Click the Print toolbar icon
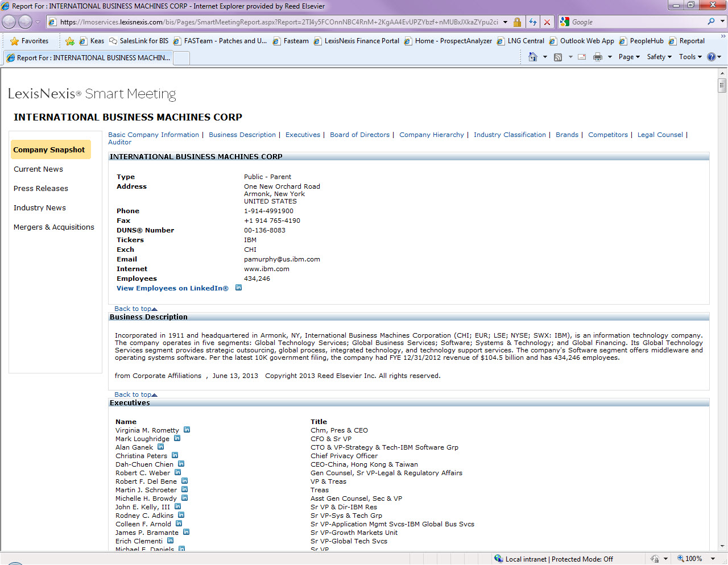 598,57
